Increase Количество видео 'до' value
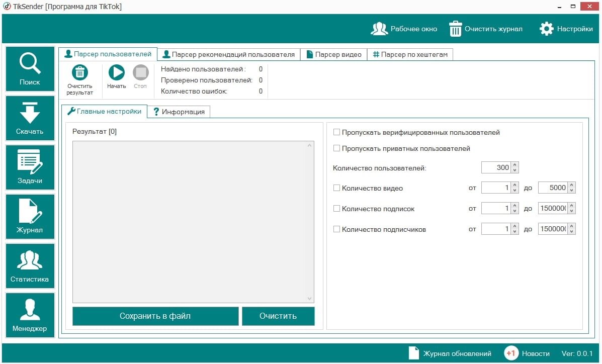 (572, 185)
